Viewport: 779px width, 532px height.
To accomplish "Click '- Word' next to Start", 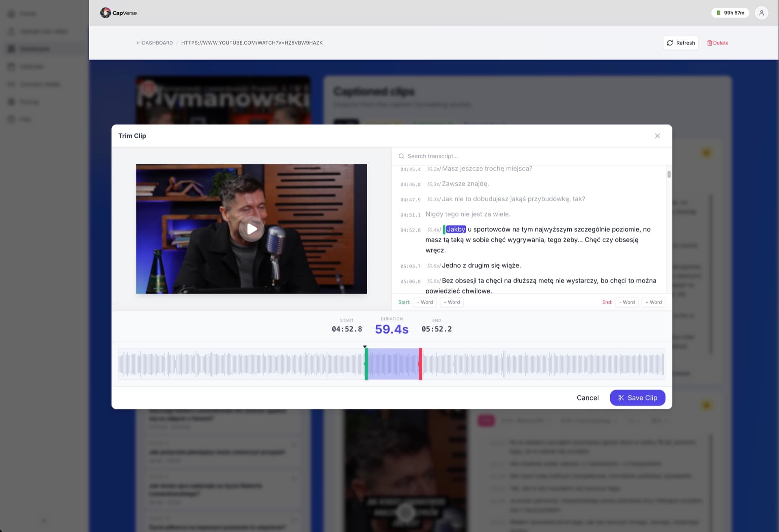I will (424, 302).
